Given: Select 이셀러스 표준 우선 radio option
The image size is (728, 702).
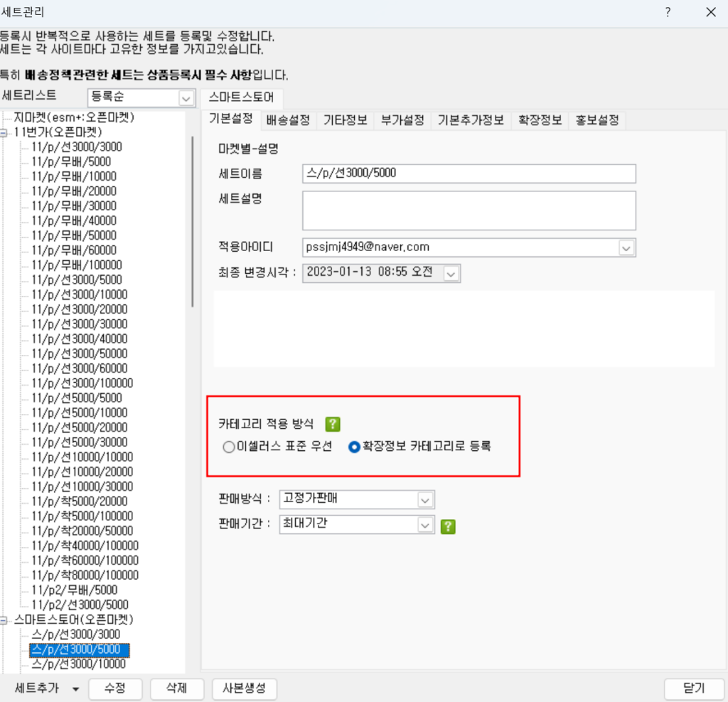Looking at the screenshot, I should click(277, 447).
